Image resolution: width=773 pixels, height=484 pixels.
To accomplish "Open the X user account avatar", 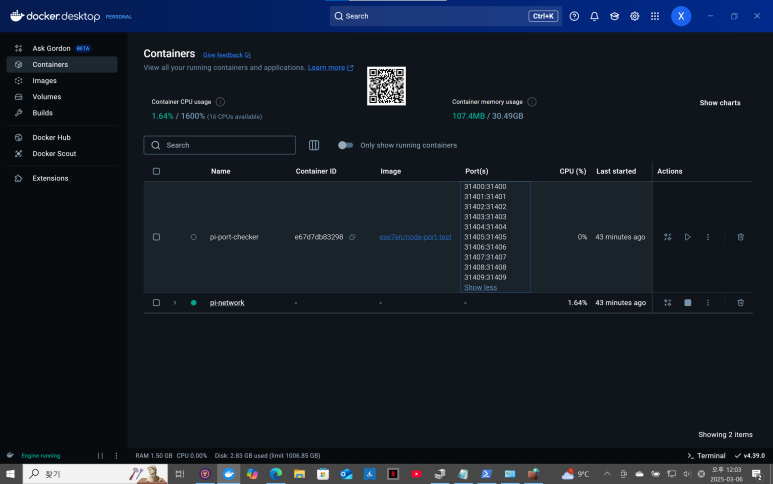I will click(x=681, y=16).
